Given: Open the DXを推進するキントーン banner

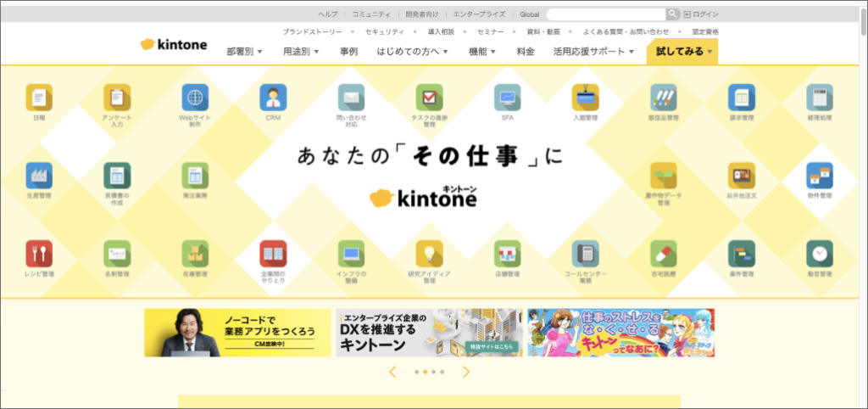Looking at the screenshot, I should click(x=429, y=333).
